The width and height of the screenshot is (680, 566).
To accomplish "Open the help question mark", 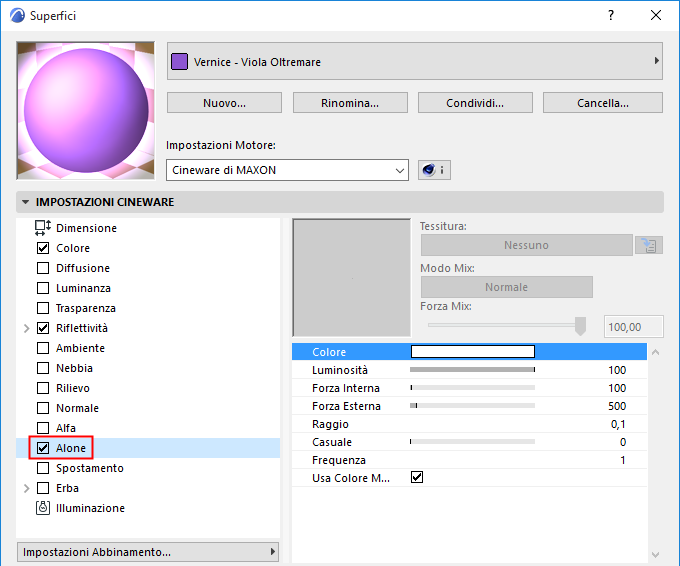I will (611, 15).
